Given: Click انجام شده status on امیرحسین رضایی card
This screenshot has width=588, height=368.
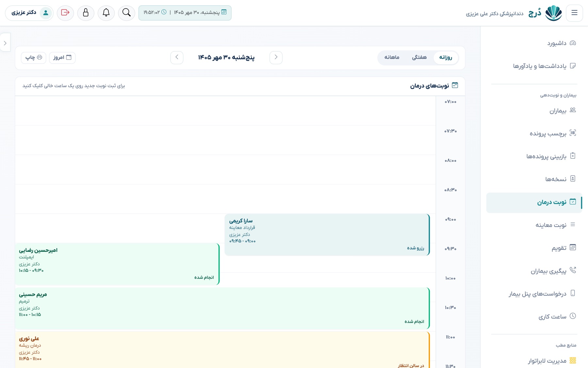Looking at the screenshot, I should coord(204,277).
